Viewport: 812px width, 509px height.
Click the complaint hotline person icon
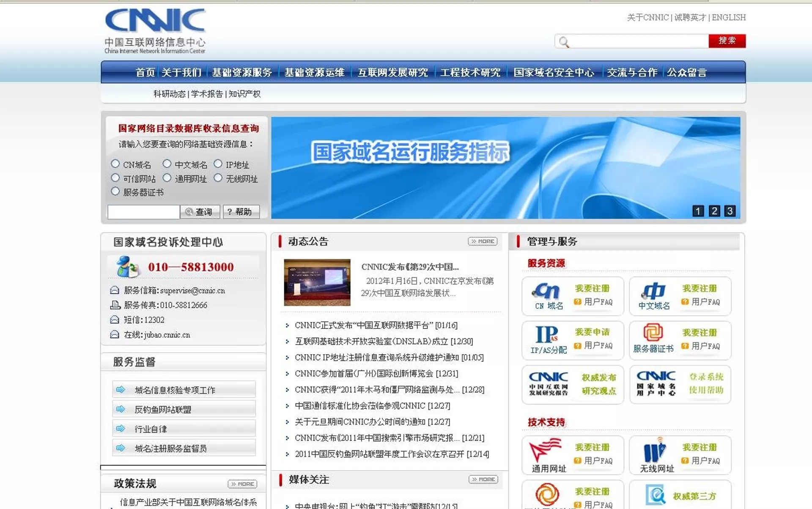(x=127, y=267)
